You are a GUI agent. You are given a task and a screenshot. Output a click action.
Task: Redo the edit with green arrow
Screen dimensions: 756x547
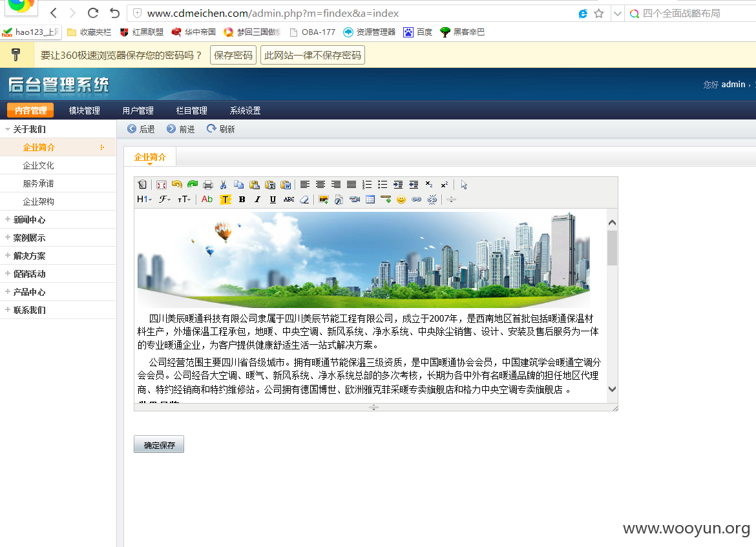pyautogui.click(x=193, y=185)
